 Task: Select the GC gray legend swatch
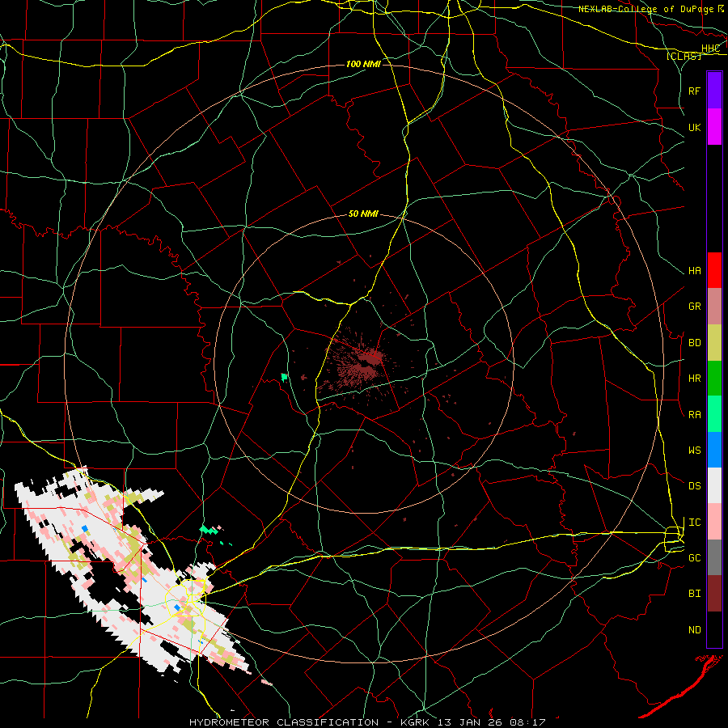(x=714, y=557)
